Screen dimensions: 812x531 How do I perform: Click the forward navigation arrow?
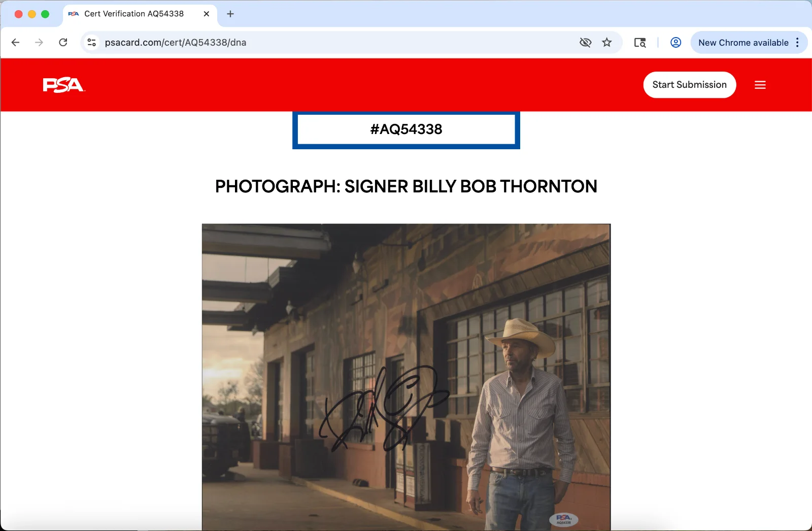click(x=39, y=43)
